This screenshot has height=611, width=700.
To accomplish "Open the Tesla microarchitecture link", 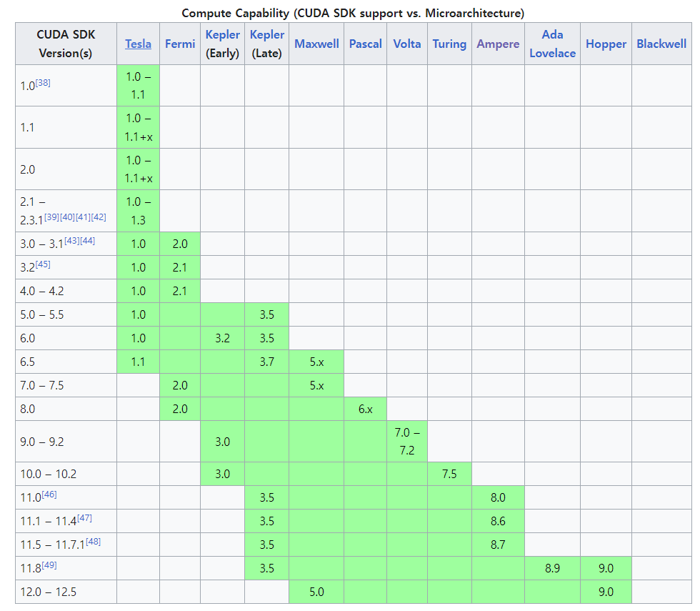I will pos(138,44).
